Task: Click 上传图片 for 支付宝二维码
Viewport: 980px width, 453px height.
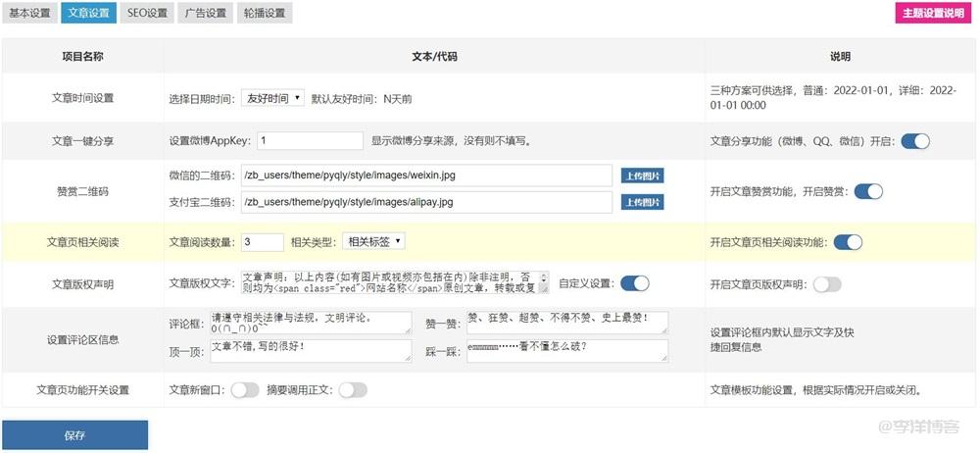Action: coord(642,202)
